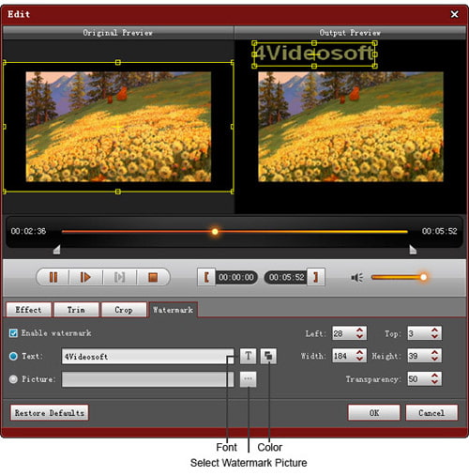Click the Restore Defaults button

(x=50, y=413)
